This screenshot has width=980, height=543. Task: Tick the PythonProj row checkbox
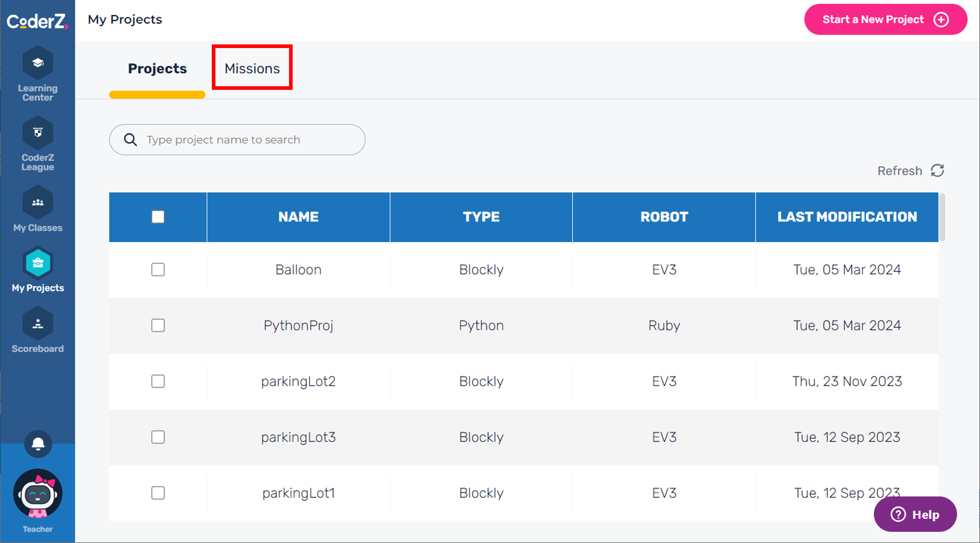pyautogui.click(x=158, y=326)
